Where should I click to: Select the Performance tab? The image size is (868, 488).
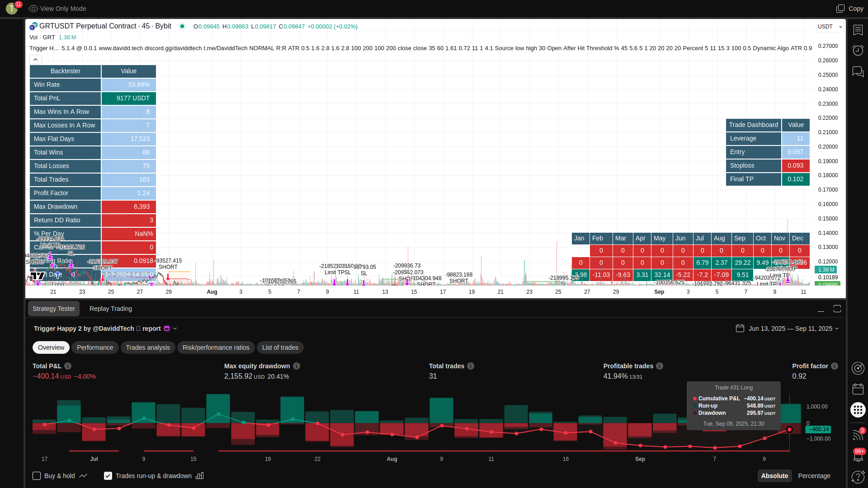(95, 347)
